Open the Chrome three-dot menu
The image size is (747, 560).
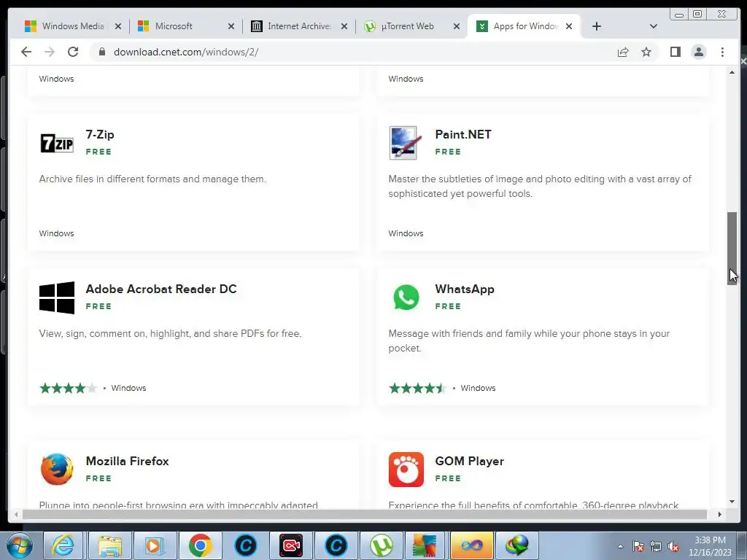(x=723, y=52)
